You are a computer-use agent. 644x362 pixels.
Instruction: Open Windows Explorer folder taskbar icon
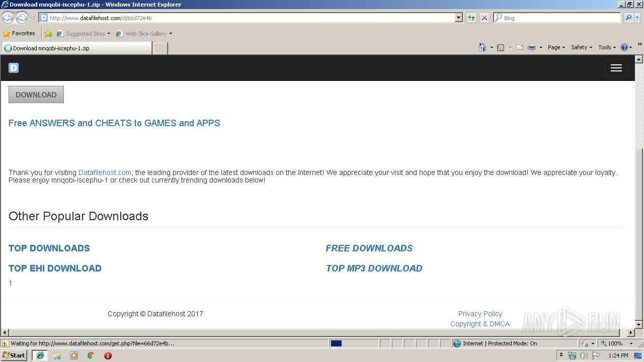(x=57, y=355)
